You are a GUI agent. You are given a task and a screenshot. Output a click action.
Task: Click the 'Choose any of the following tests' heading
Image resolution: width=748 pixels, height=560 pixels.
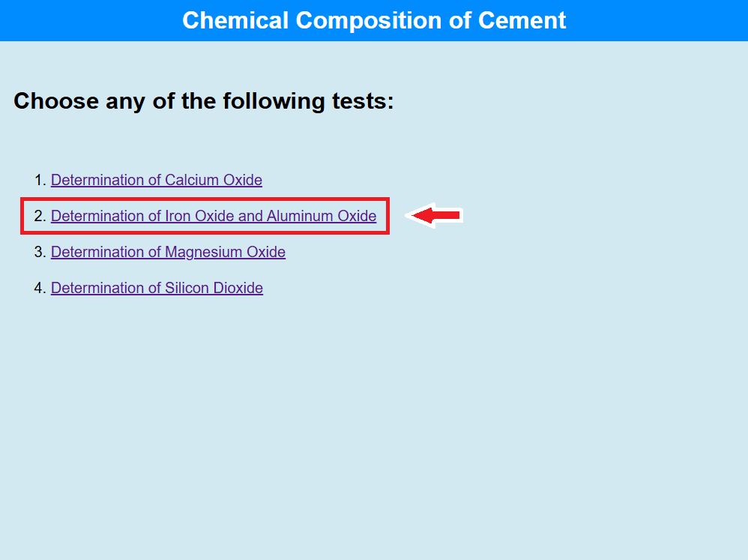click(x=203, y=100)
